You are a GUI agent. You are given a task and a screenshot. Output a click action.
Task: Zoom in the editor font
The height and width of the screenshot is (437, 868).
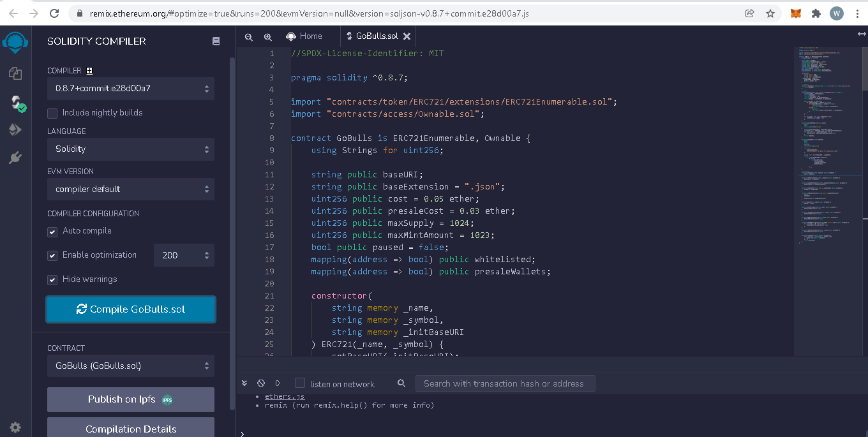[268, 37]
